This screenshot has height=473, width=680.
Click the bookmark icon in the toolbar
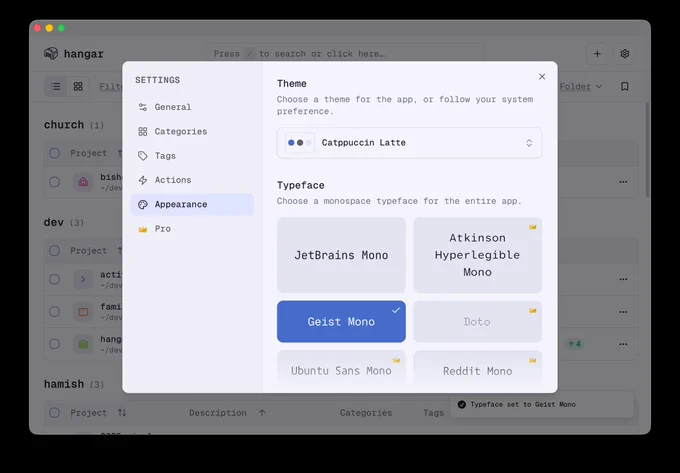(x=624, y=86)
